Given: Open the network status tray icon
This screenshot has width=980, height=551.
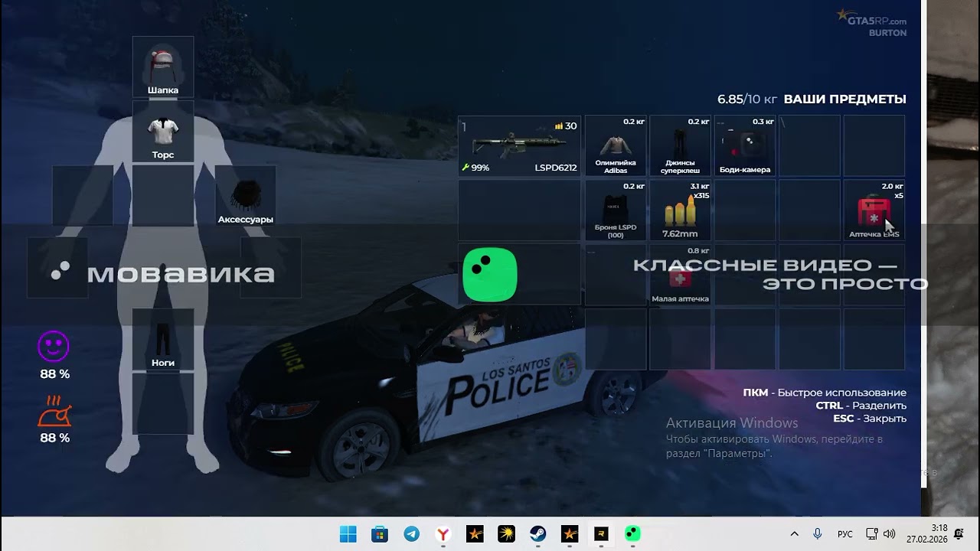Looking at the screenshot, I should click(x=871, y=534).
